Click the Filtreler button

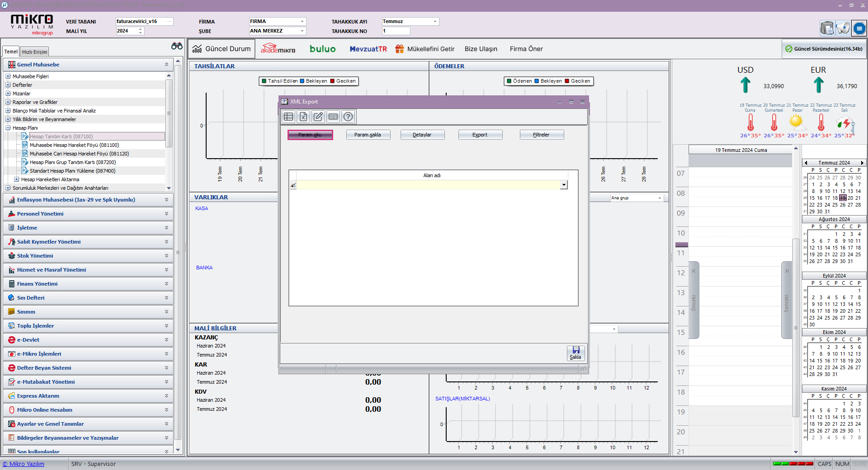tap(542, 135)
